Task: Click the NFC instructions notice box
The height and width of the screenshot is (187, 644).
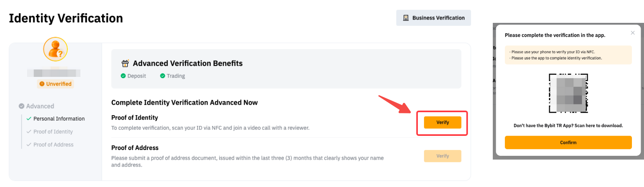Action: tap(568, 55)
